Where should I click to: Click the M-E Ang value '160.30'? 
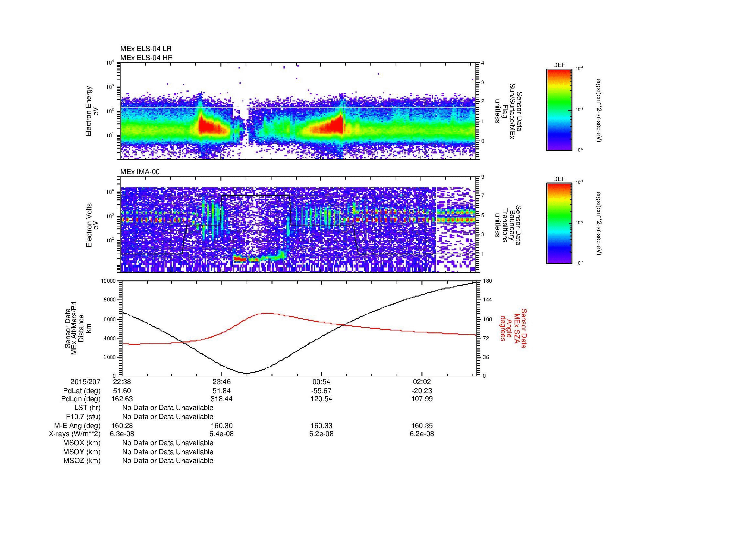[222, 426]
